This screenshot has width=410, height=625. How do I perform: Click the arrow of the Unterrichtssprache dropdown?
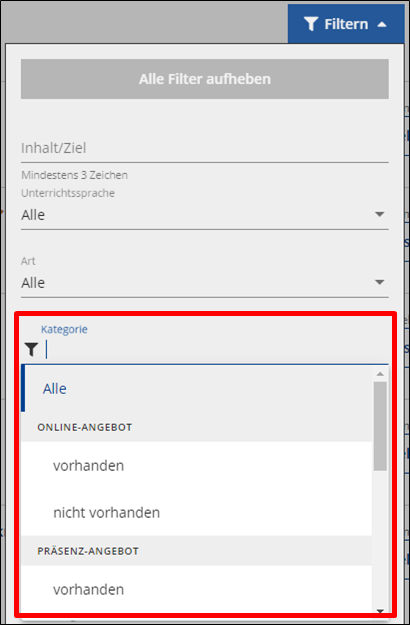380,214
